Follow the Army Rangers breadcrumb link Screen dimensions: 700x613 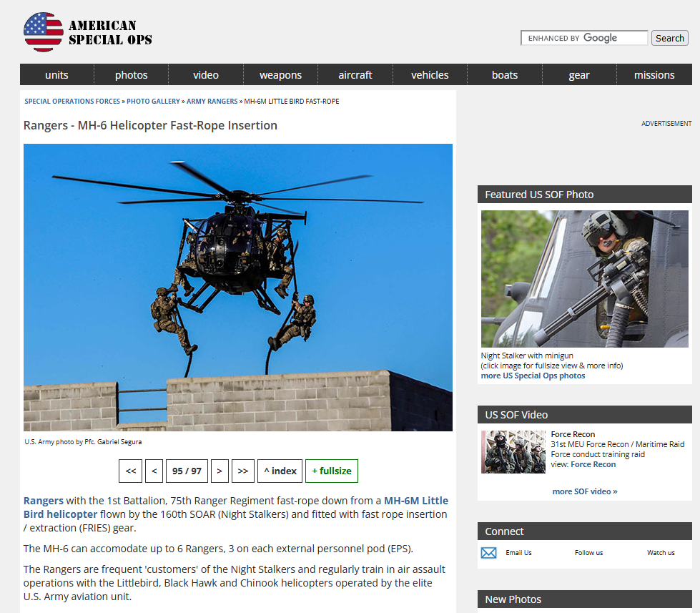tap(212, 102)
